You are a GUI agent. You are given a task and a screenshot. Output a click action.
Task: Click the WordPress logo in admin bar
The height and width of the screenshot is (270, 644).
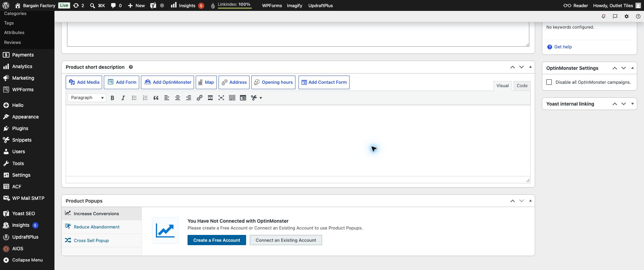6,5
